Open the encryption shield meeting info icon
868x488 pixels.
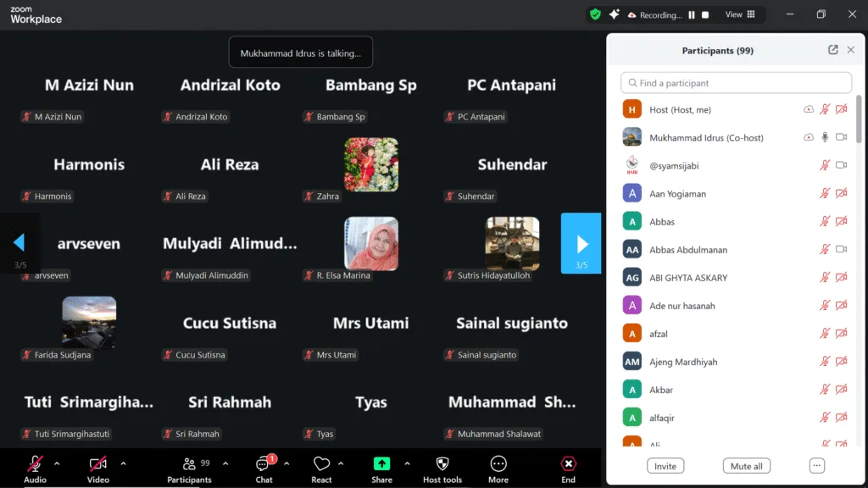point(595,14)
